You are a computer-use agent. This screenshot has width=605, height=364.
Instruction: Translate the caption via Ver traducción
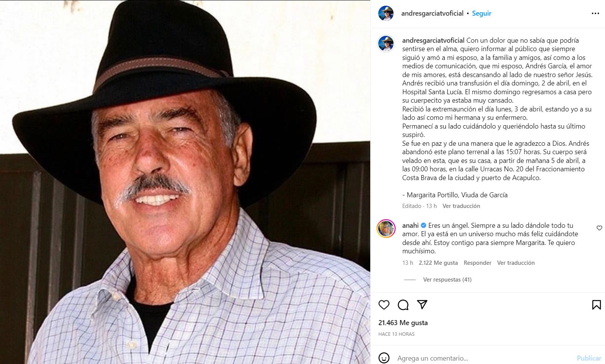tap(461, 206)
